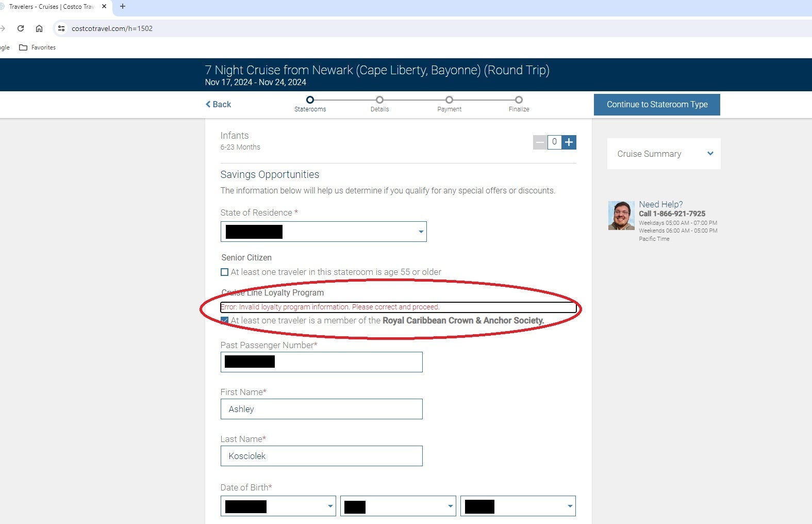Image resolution: width=812 pixels, height=524 pixels.
Task: Decrease infants count with minus button
Action: click(540, 142)
